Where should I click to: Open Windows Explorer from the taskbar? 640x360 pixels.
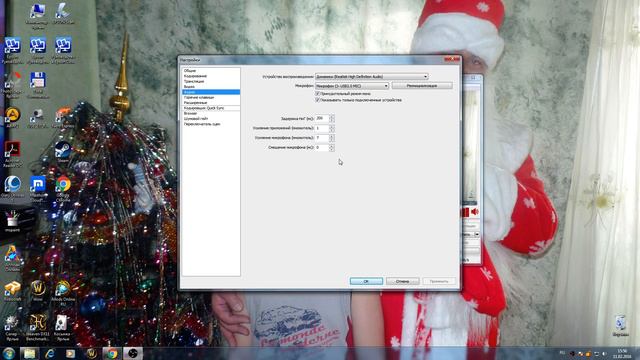(x=29, y=353)
